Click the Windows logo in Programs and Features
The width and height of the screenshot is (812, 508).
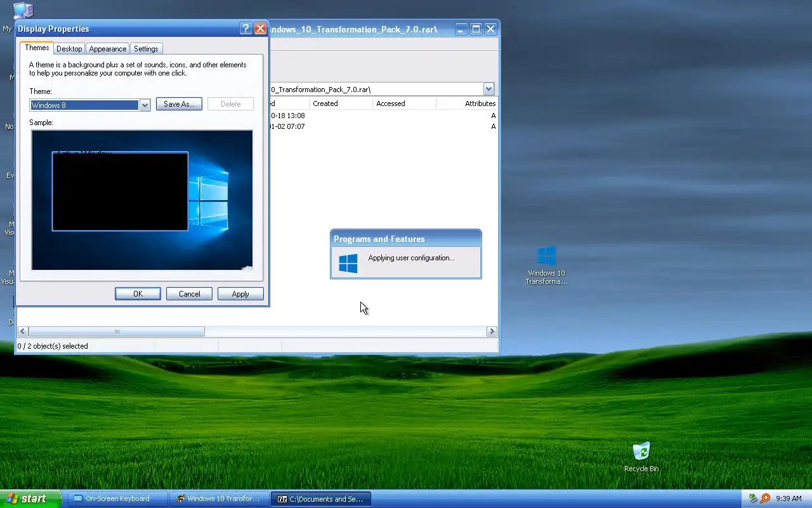348,263
